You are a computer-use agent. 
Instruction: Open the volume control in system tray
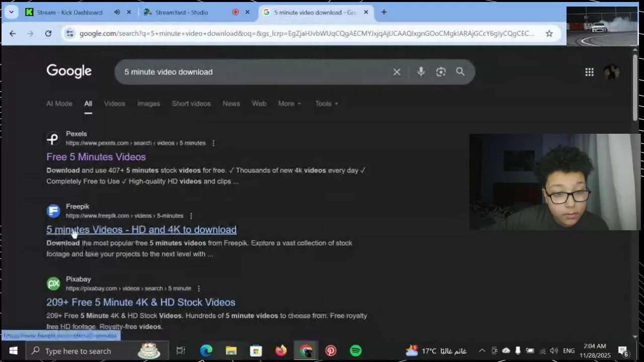coord(554,351)
